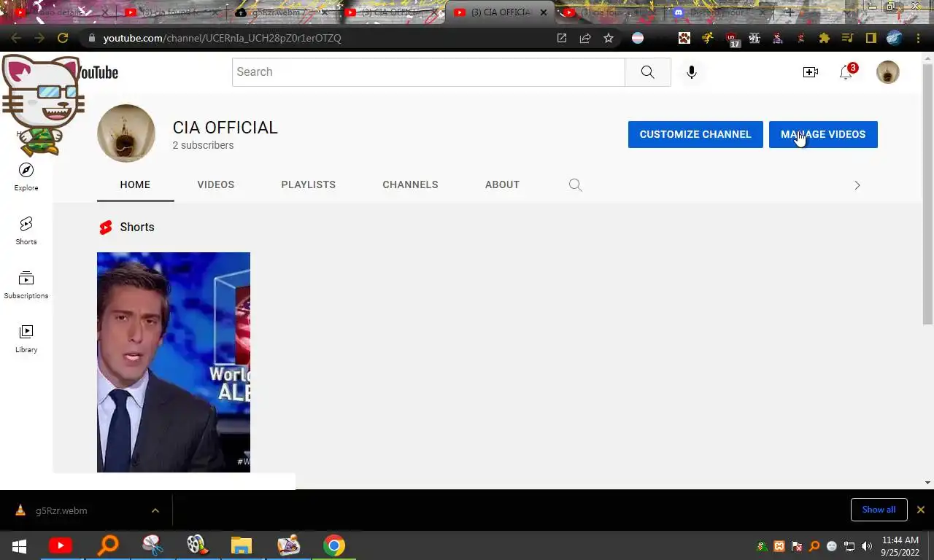Click the taskbar clock 11:44 AM
The height and width of the screenshot is (560, 934).
900,546
